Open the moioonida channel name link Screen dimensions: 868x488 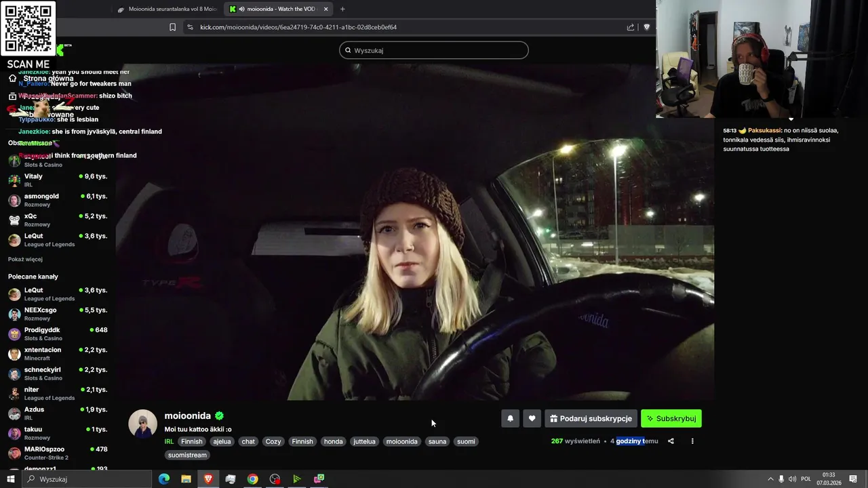click(187, 415)
